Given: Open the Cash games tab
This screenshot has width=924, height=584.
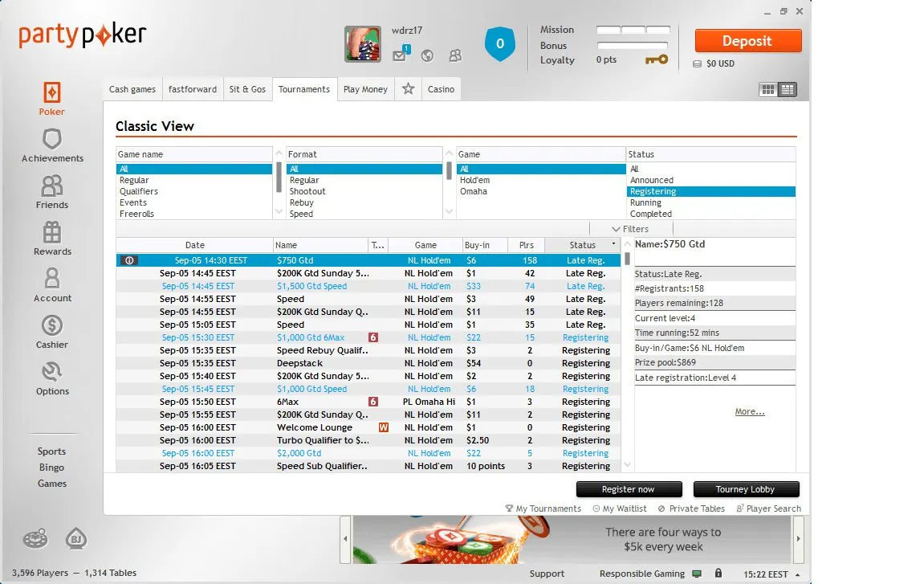Looking at the screenshot, I should [132, 89].
